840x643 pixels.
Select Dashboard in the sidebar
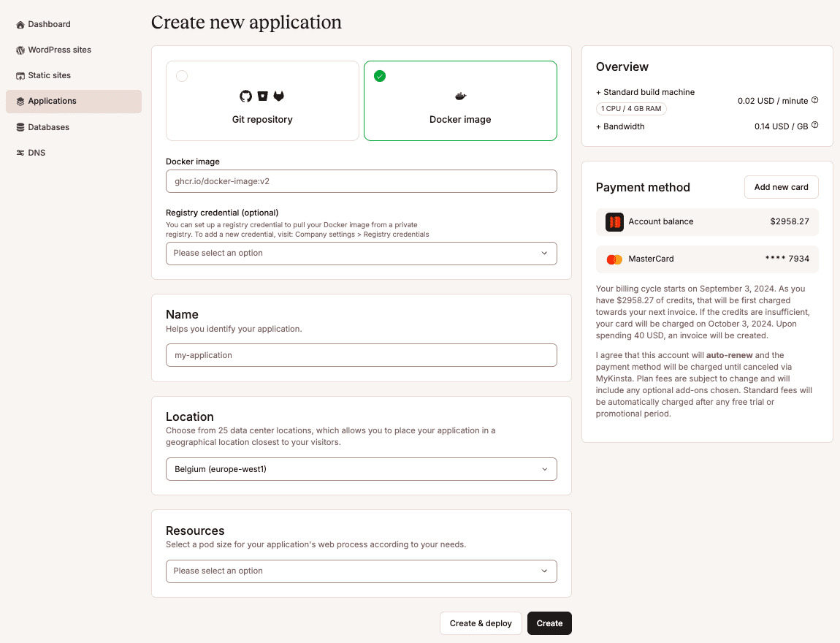tap(48, 24)
